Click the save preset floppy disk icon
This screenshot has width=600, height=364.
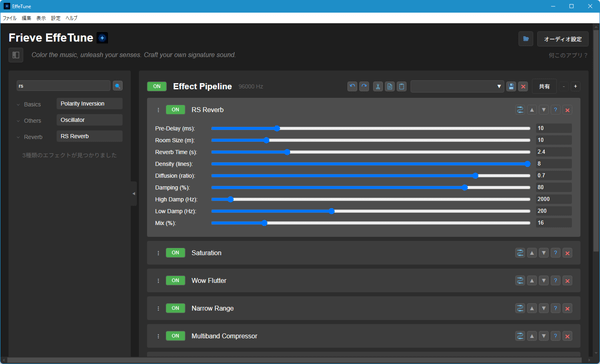(x=511, y=87)
